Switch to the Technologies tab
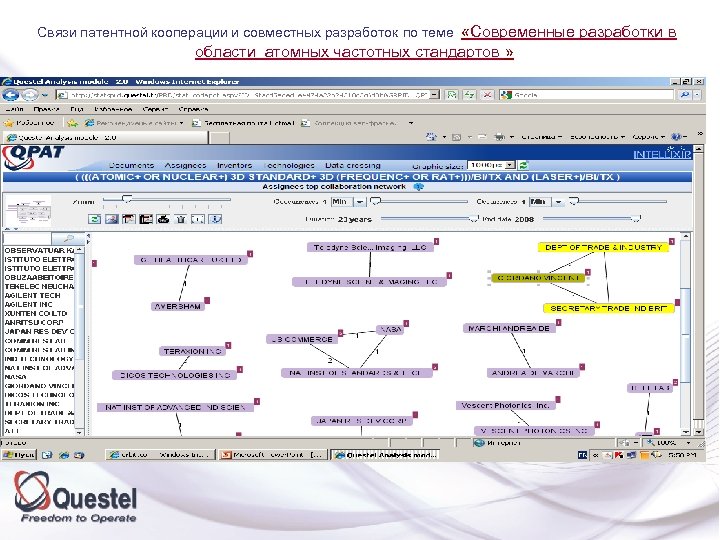The image size is (720, 540). click(289, 165)
